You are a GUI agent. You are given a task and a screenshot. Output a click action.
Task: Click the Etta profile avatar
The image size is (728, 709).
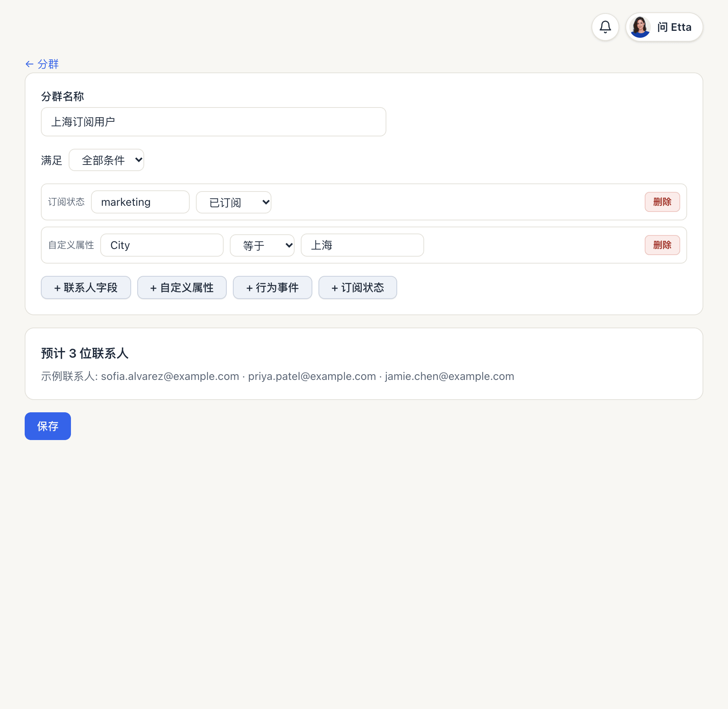coord(640,27)
